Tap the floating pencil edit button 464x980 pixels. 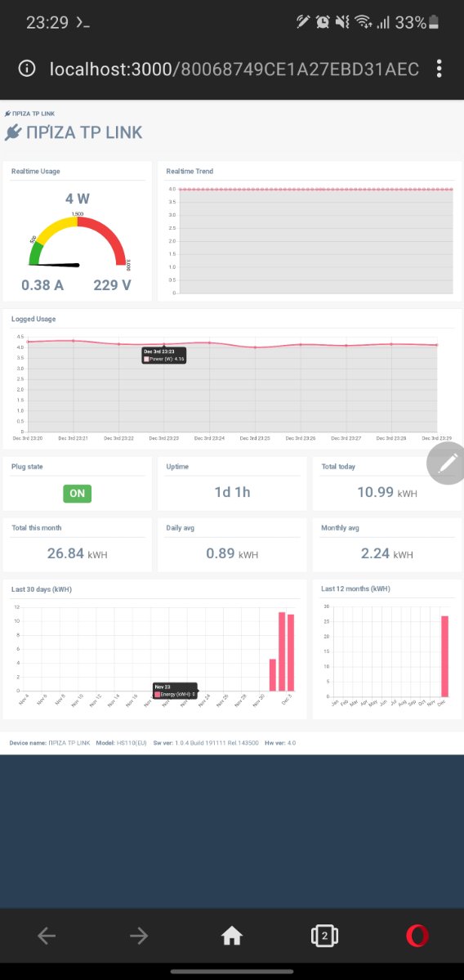click(447, 463)
